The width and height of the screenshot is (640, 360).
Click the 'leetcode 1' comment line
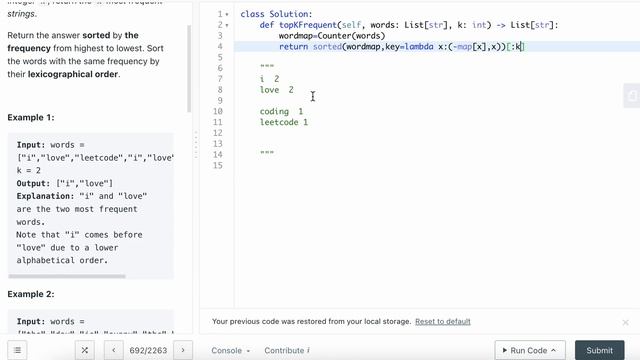click(x=284, y=122)
